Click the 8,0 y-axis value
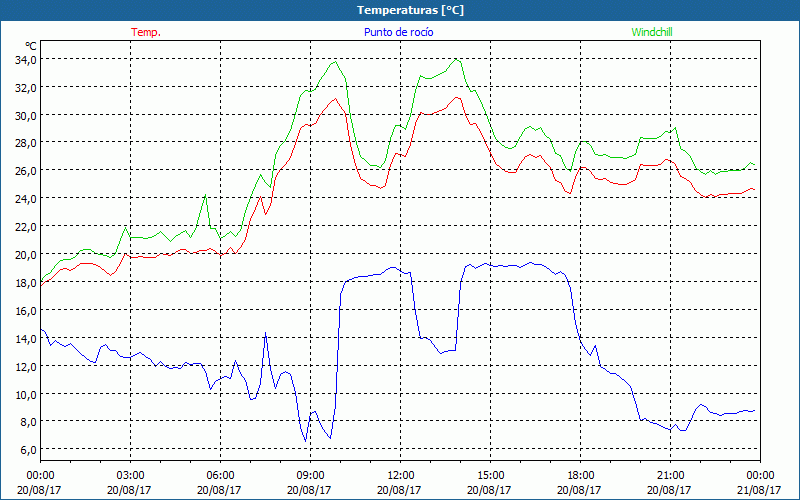The height and width of the screenshot is (500, 800). tap(29, 421)
